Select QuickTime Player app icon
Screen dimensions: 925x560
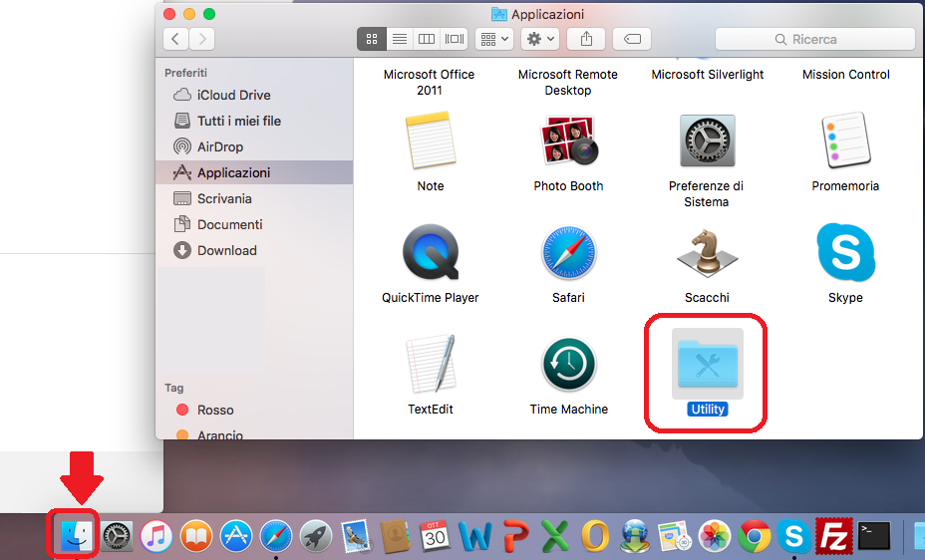431,252
